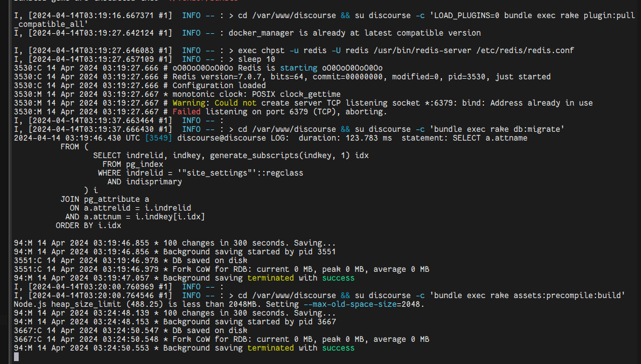Click 'Background saving started by pid 3667'
The width and height of the screenshot is (641, 364).
249,322
